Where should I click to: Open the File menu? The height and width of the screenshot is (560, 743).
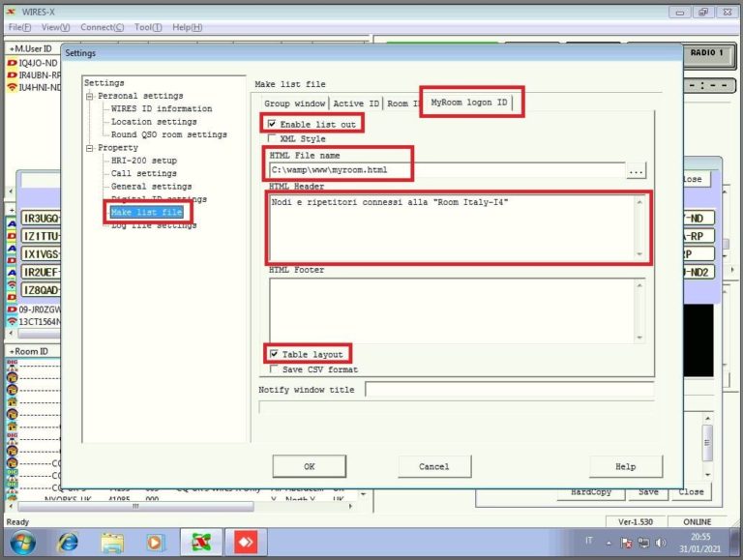tap(19, 27)
